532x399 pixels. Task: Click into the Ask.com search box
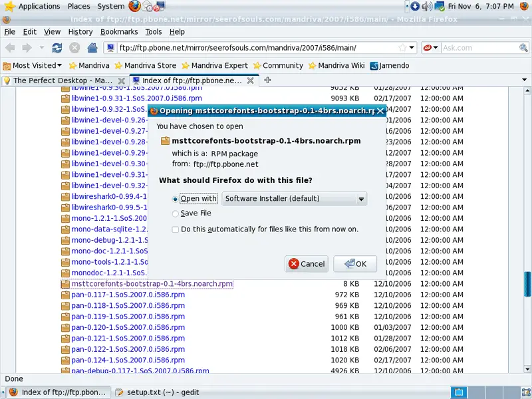479,48
